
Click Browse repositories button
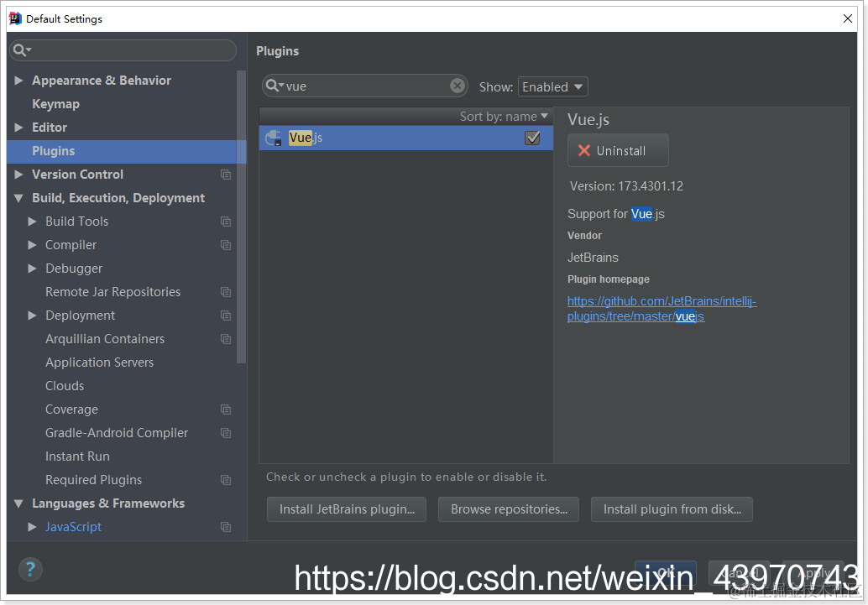coord(509,509)
